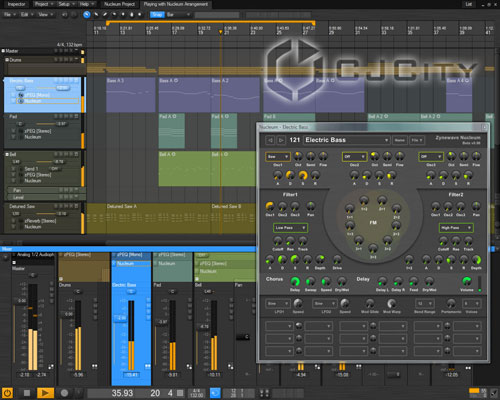Click the Record transport button

(x=64, y=393)
